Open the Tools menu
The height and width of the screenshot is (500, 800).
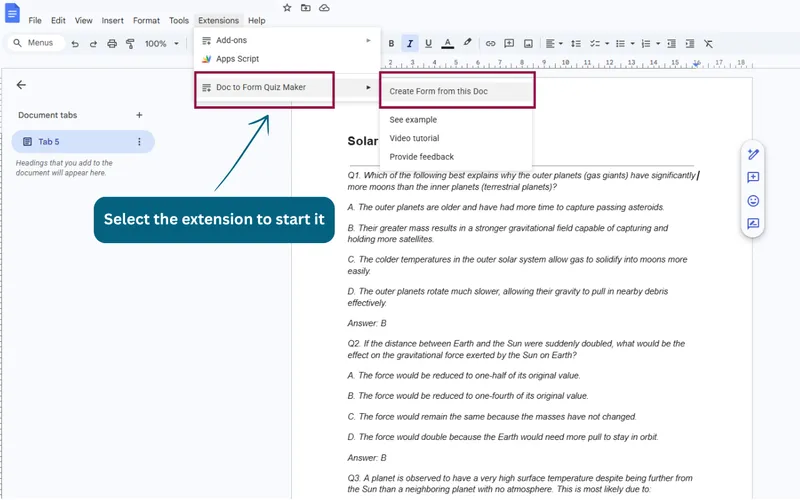[x=179, y=20]
